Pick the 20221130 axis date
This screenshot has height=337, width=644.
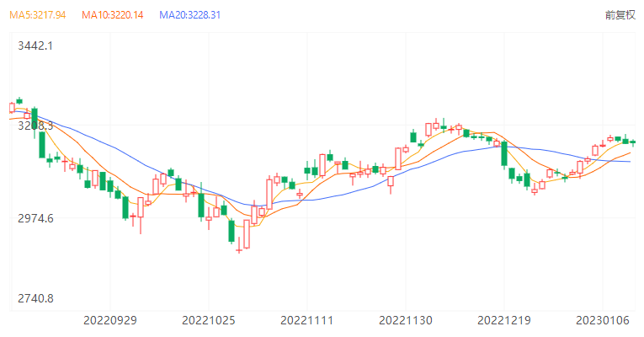click(405, 321)
